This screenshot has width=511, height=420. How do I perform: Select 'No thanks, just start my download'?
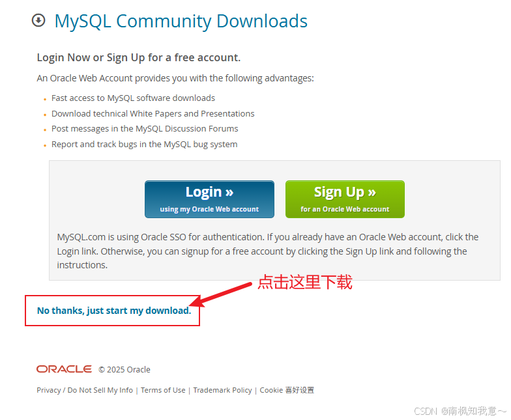click(x=113, y=311)
